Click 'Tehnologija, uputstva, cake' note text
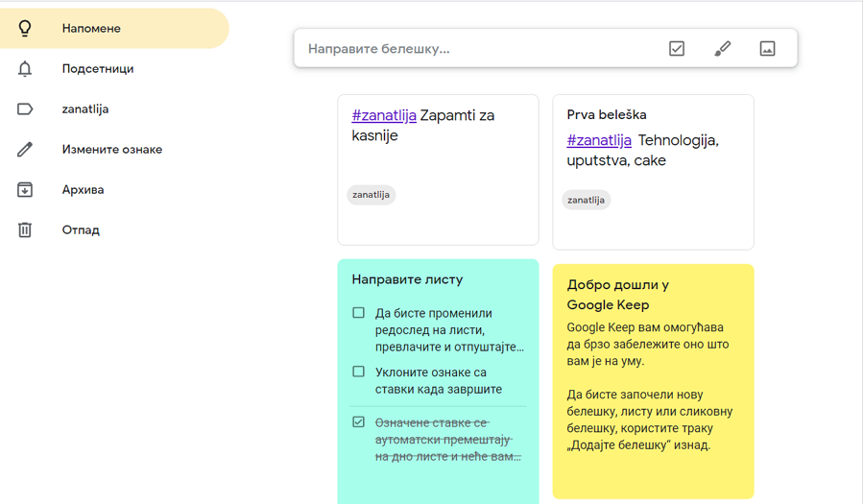Viewport: 863px width, 504px height. (643, 150)
